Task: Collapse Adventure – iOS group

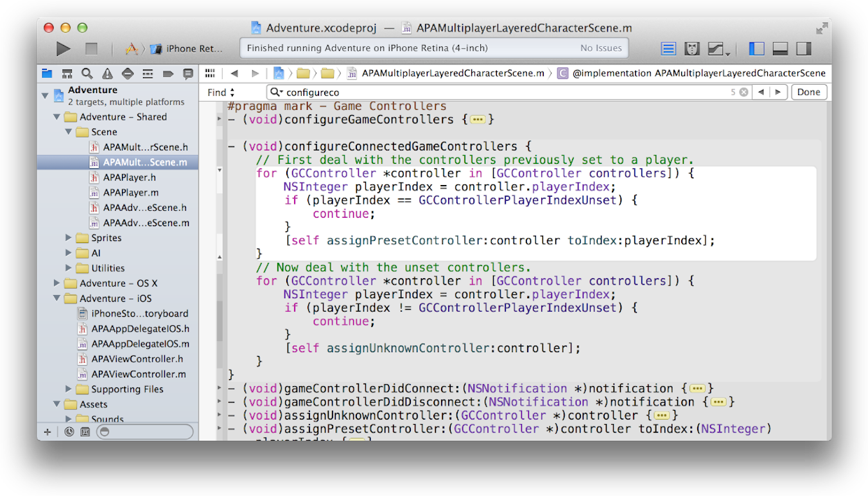Action: click(x=56, y=299)
